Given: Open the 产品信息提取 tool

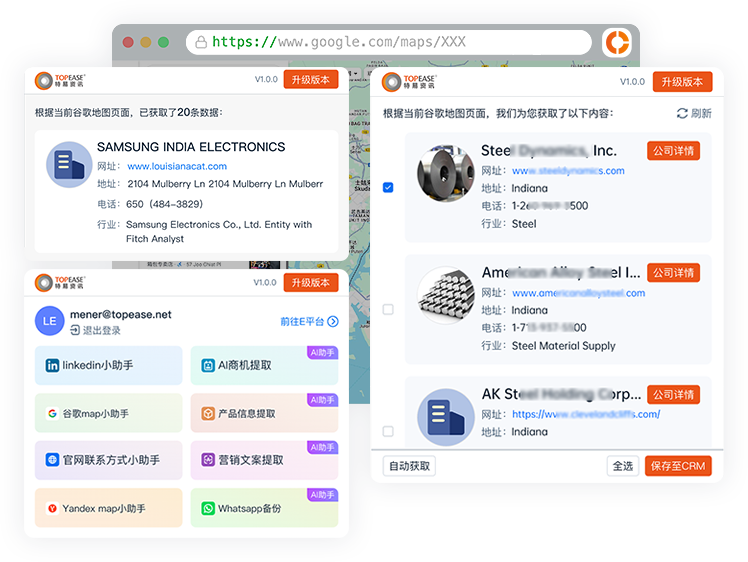Looking at the screenshot, I should tap(264, 413).
